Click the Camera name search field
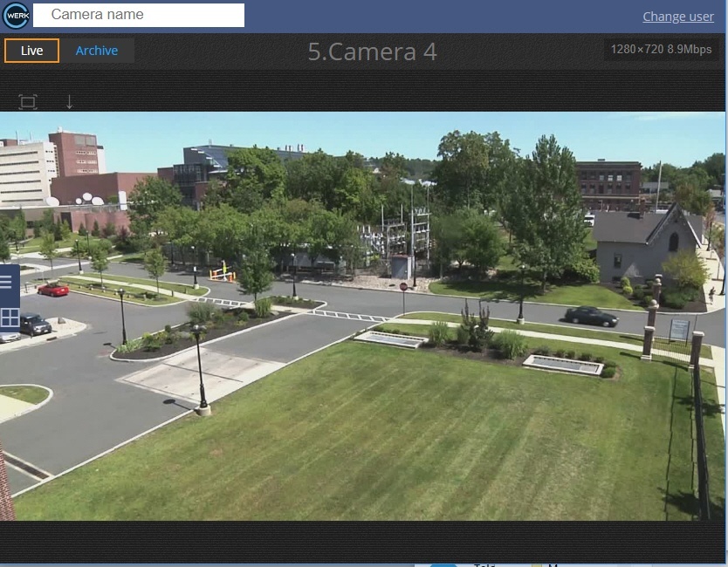This screenshot has height=567, width=728. pyautogui.click(x=139, y=15)
